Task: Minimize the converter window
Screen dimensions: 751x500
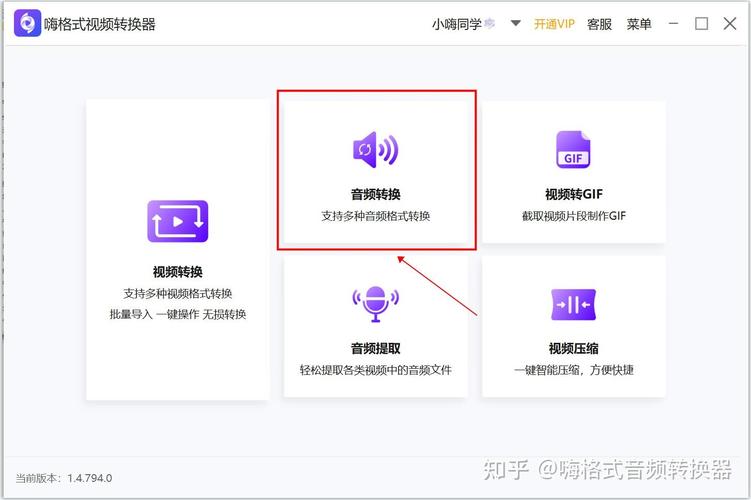Action: pos(673,23)
